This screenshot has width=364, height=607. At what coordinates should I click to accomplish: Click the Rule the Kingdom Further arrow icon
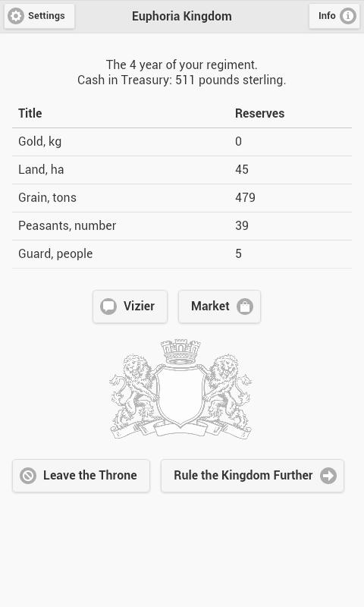click(328, 476)
